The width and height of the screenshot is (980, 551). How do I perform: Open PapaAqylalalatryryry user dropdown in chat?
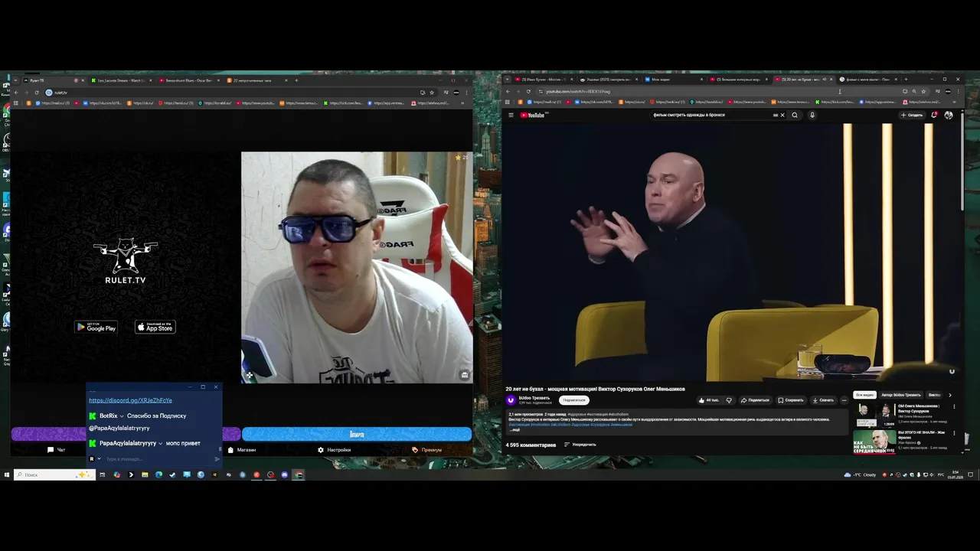click(x=160, y=443)
